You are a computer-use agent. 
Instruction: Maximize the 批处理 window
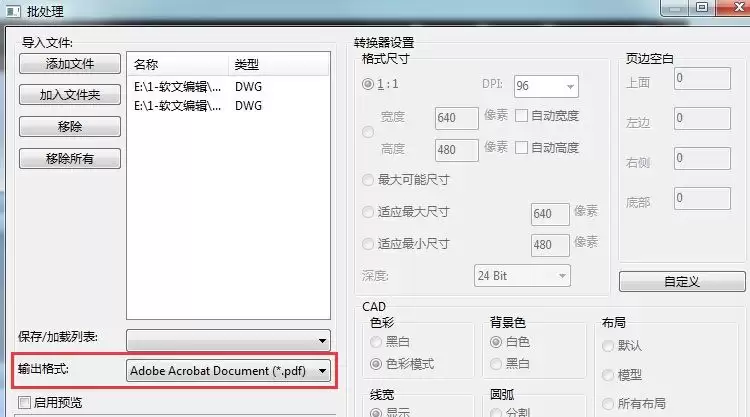tap(702, 7)
